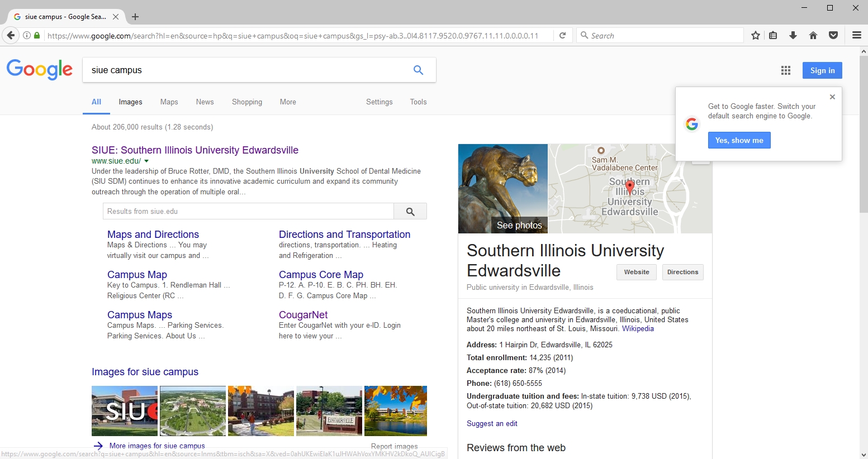Screen dimensions: 868x459
Task: Open the More search categories dropdown
Action: [x=288, y=102]
